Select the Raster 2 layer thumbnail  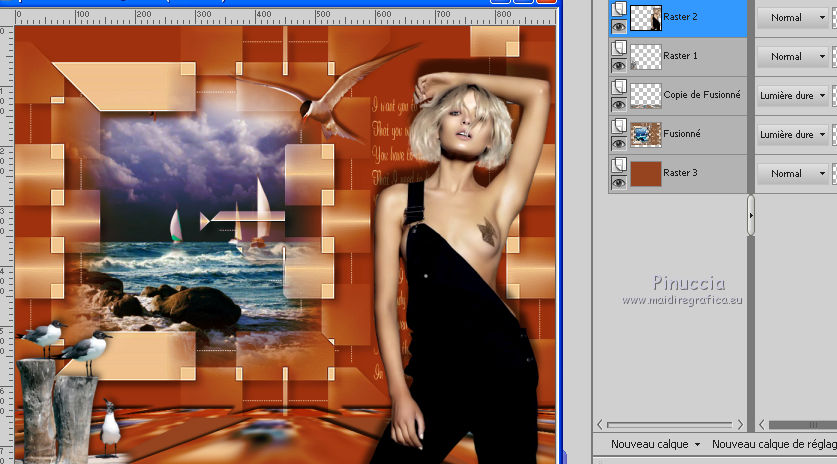(x=645, y=18)
